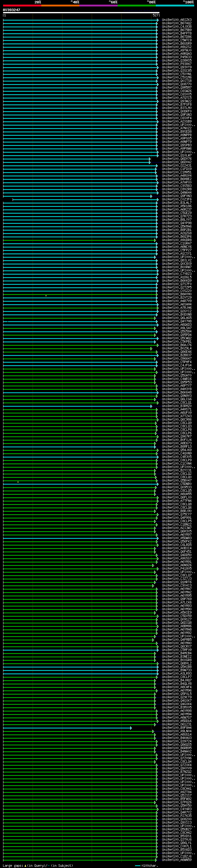This screenshot has height=868, width=197.
Task: Click UniRef100_B6K648 label
Action: pyautogui.click(x=177, y=393)
